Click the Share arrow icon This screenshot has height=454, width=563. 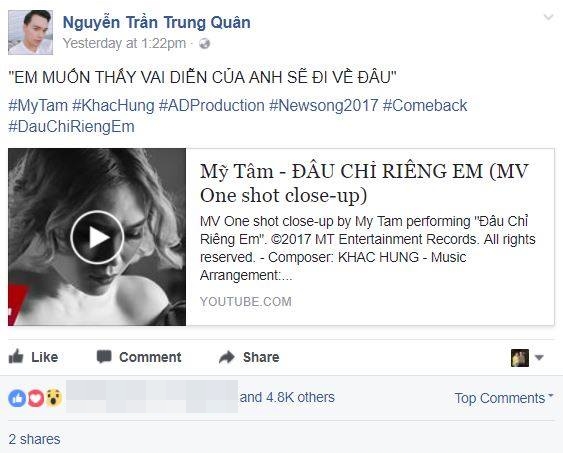(x=227, y=357)
